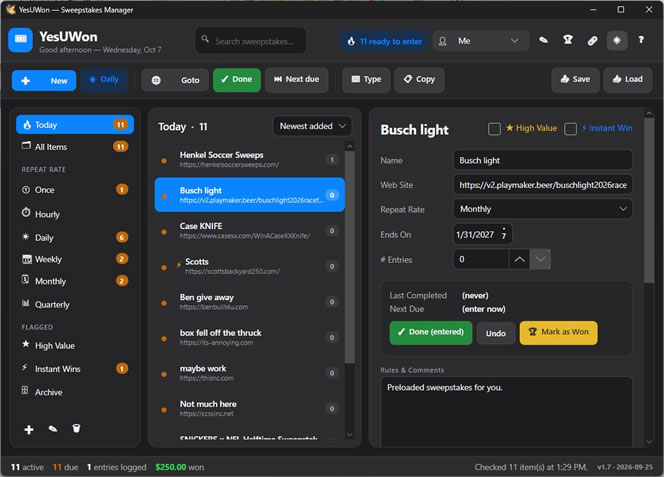Click the Undo button
Screen dimensions: 664x477
496,333
